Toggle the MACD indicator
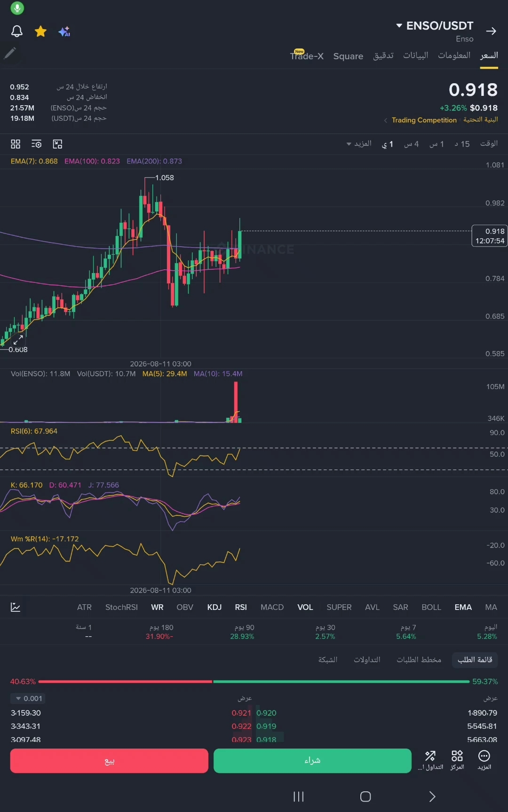 272,607
